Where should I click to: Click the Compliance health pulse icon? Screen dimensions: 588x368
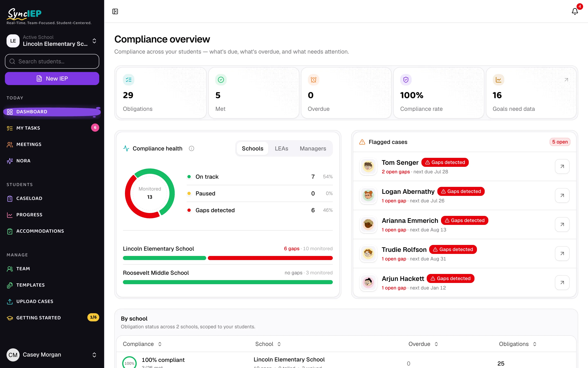click(x=126, y=148)
